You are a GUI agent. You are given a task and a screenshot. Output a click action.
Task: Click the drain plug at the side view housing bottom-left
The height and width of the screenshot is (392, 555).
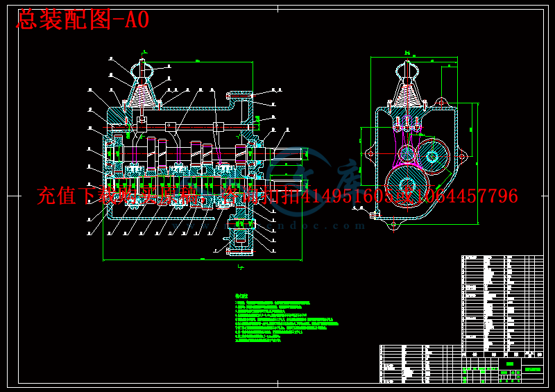coord(374,214)
